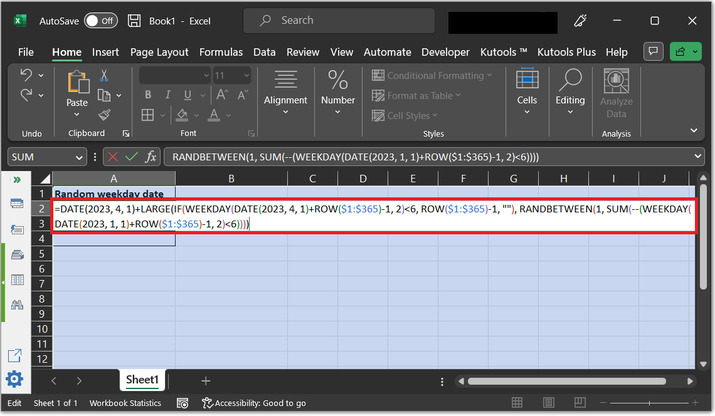Open the Automate tab
715x416 pixels.
(387, 52)
